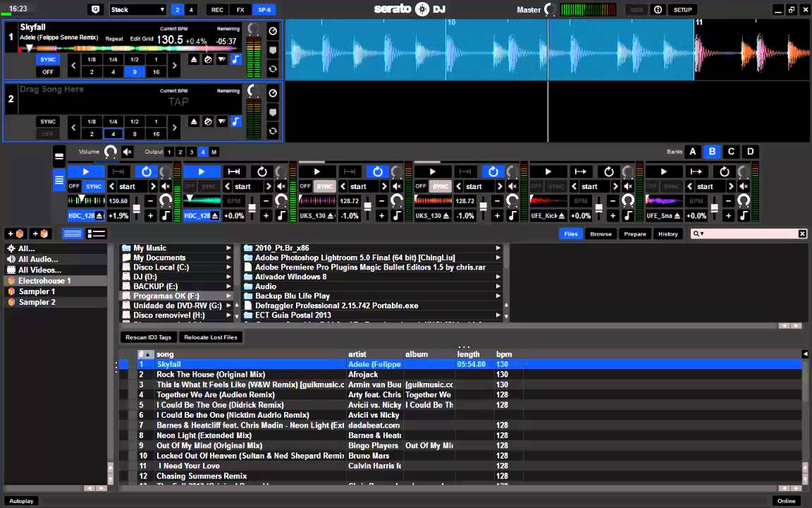Show previous loop sizes on deck 2
812x508 pixels.
click(x=73, y=128)
